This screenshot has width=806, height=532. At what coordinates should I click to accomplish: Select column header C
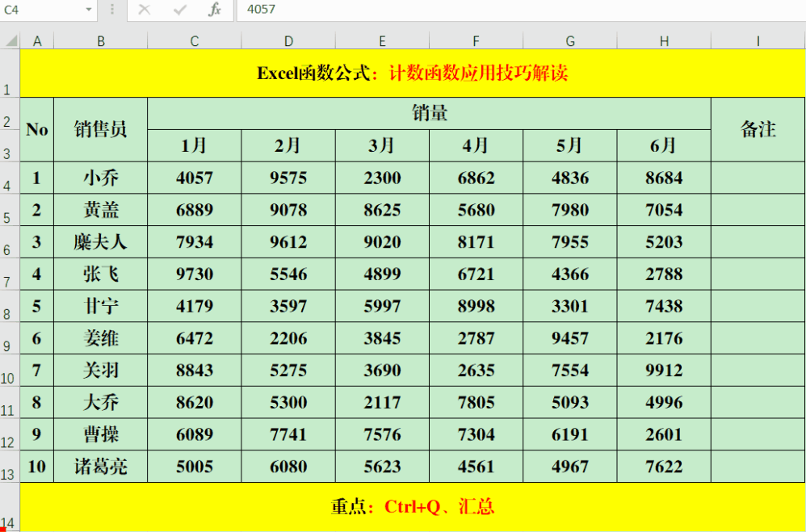coord(194,37)
